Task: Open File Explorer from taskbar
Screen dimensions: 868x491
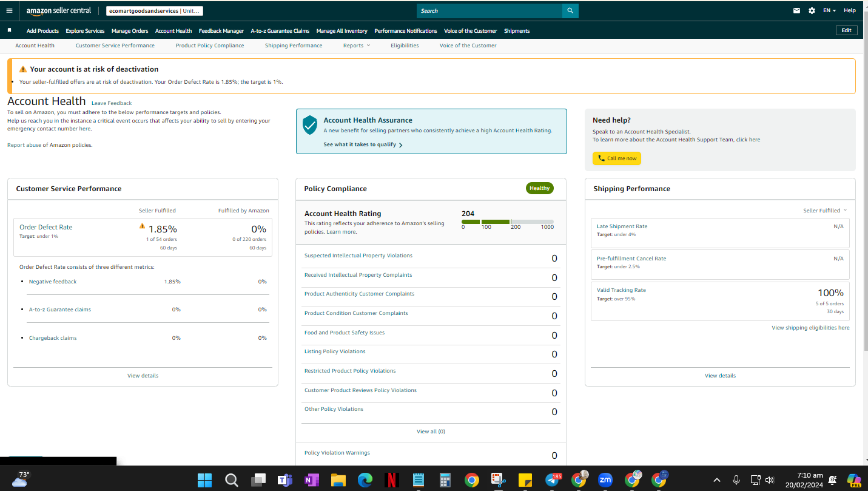Action: 338,480
